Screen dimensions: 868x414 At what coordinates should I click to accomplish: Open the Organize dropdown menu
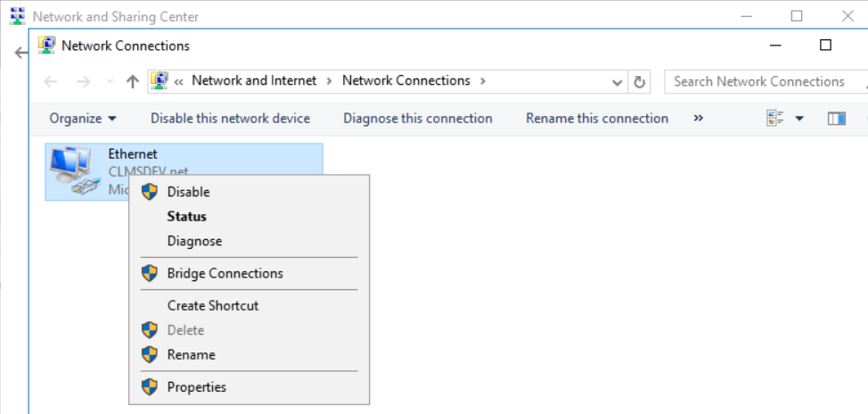[83, 119]
